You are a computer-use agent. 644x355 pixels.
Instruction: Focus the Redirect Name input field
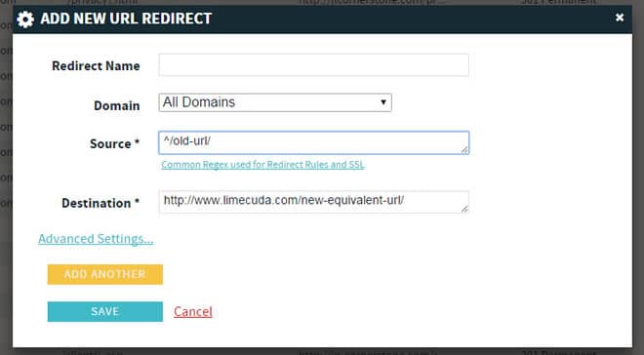314,64
